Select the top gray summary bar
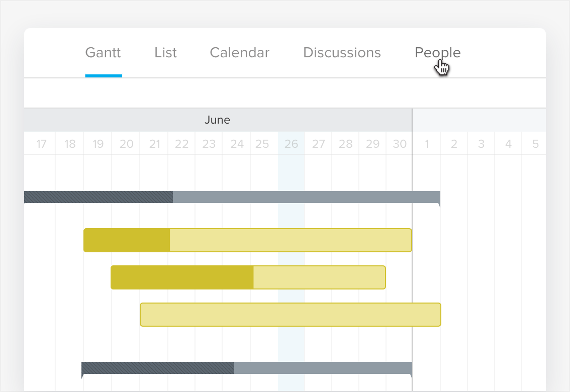This screenshot has height=392, width=570. (x=302, y=197)
